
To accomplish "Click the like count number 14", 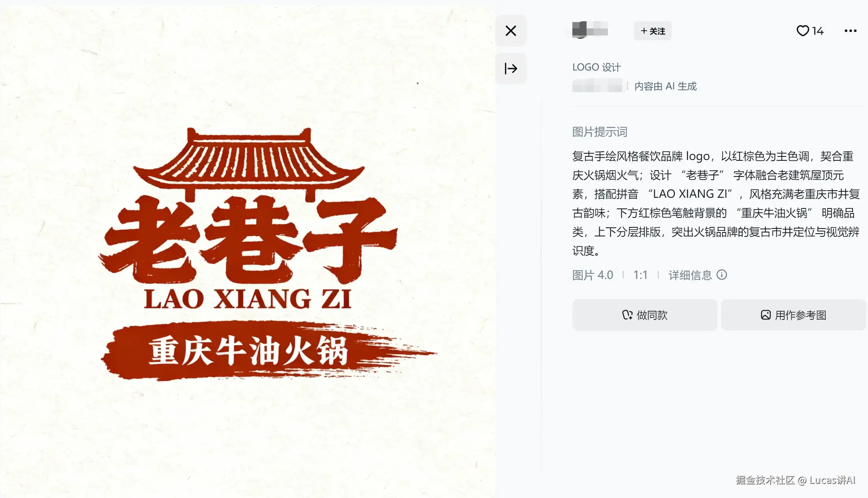I will pos(818,31).
